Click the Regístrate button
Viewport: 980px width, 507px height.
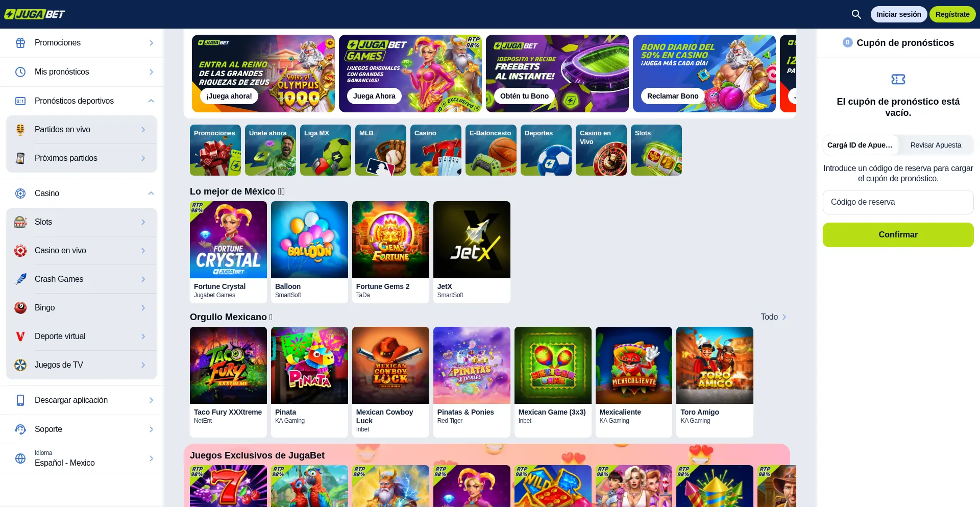pyautogui.click(x=952, y=14)
